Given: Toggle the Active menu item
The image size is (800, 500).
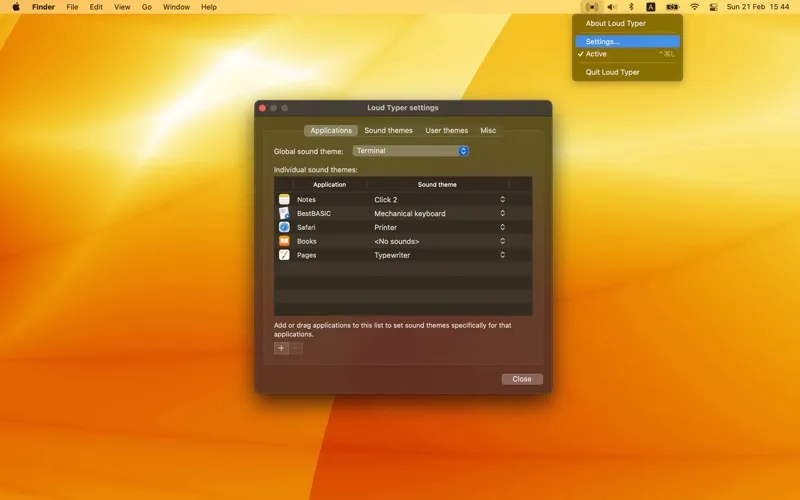Looking at the screenshot, I should click(627, 54).
